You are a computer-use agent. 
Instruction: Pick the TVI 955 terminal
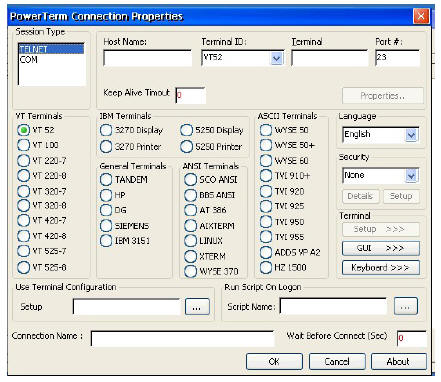pyautogui.click(x=266, y=237)
